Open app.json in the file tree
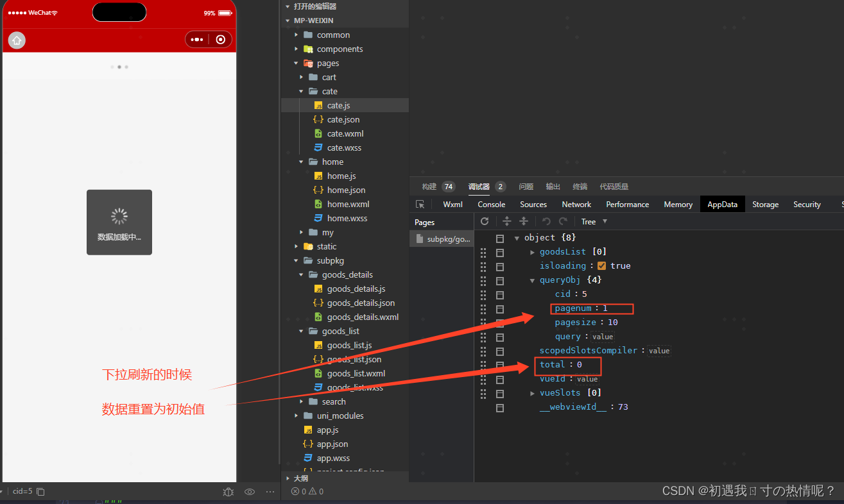 (332, 444)
